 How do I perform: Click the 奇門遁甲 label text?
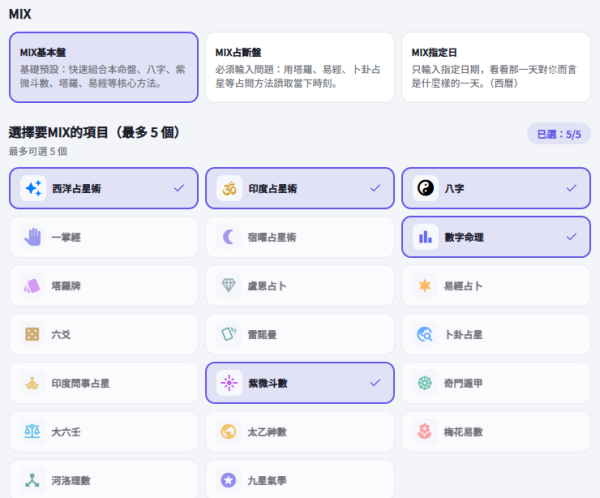point(463,383)
